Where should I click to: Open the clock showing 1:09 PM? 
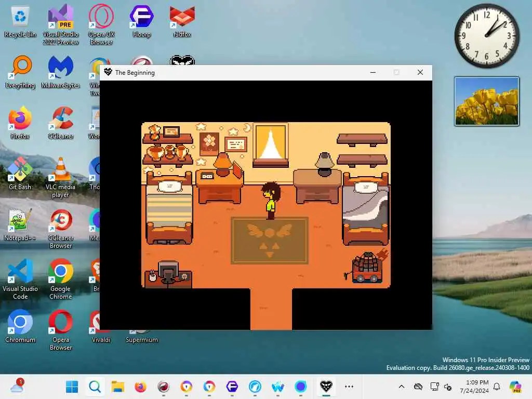(474, 387)
